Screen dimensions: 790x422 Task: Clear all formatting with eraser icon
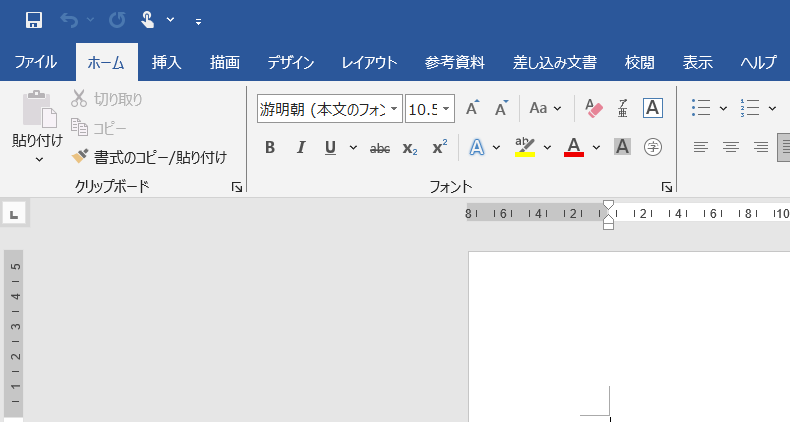tap(594, 108)
